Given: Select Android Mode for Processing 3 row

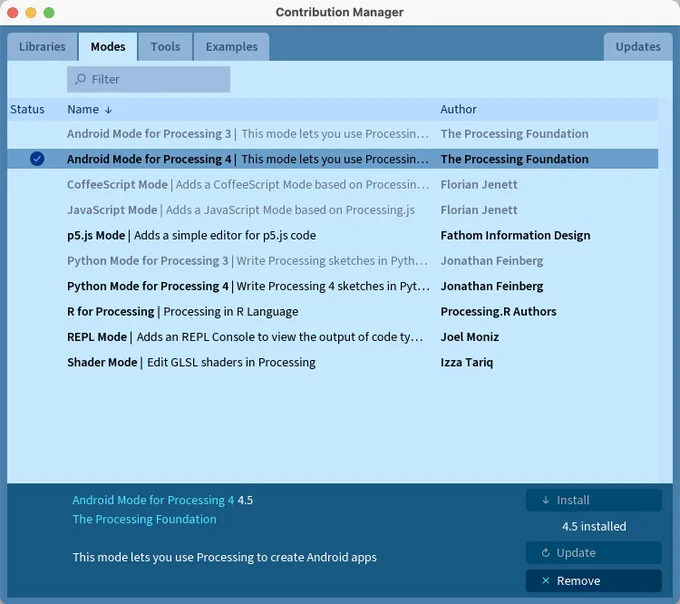Looking at the screenshot, I should coord(333,134).
